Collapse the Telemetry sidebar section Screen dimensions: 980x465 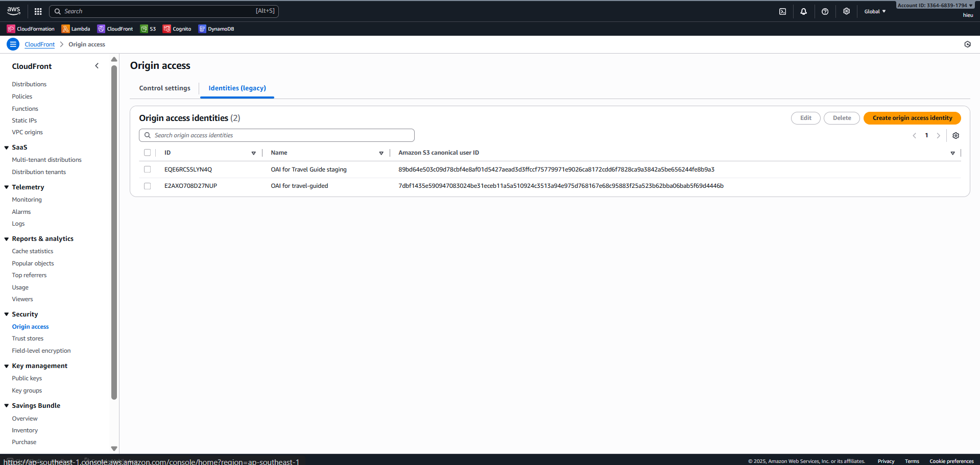[x=6, y=187]
